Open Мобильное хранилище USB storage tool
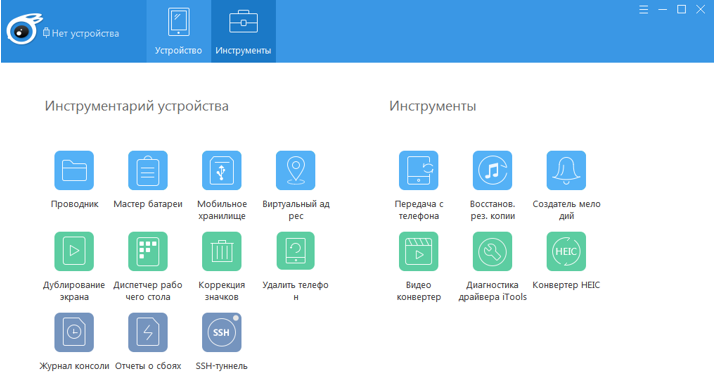715x383 pixels. click(x=222, y=171)
